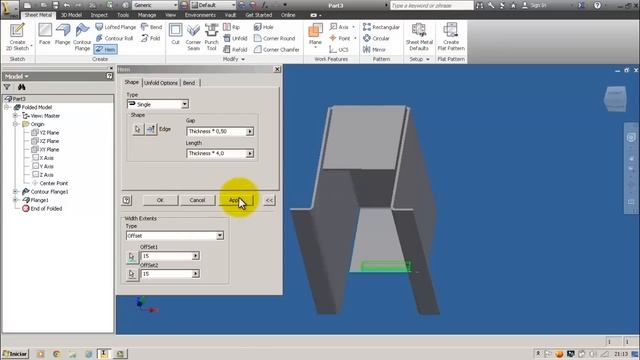Select the Bend tool

coord(151,27)
